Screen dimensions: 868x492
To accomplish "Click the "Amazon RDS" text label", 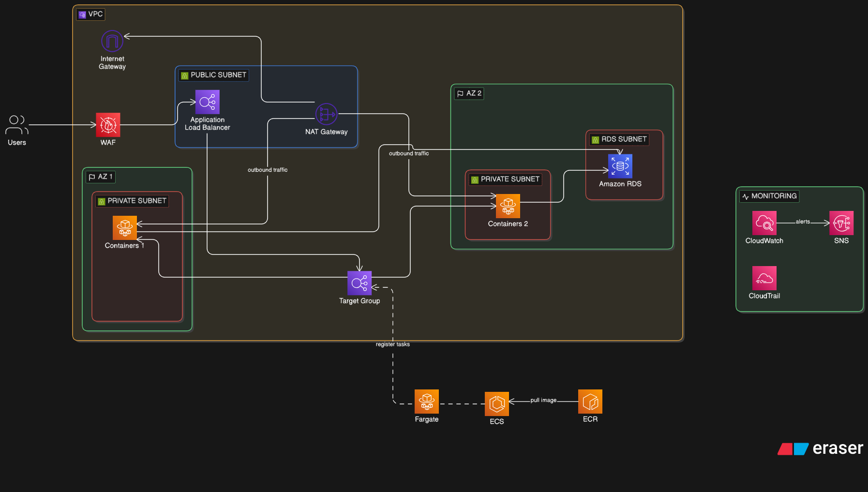I will tap(620, 184).
